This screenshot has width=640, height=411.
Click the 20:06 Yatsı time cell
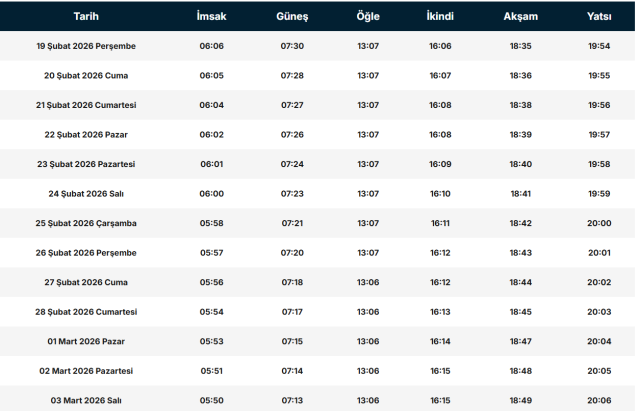(x=600, y=400)
